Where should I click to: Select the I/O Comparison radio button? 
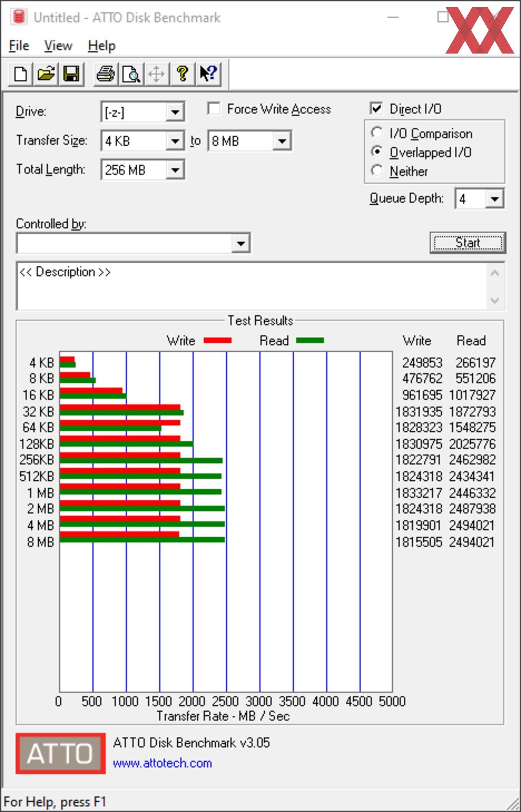[x=377, y=133]
